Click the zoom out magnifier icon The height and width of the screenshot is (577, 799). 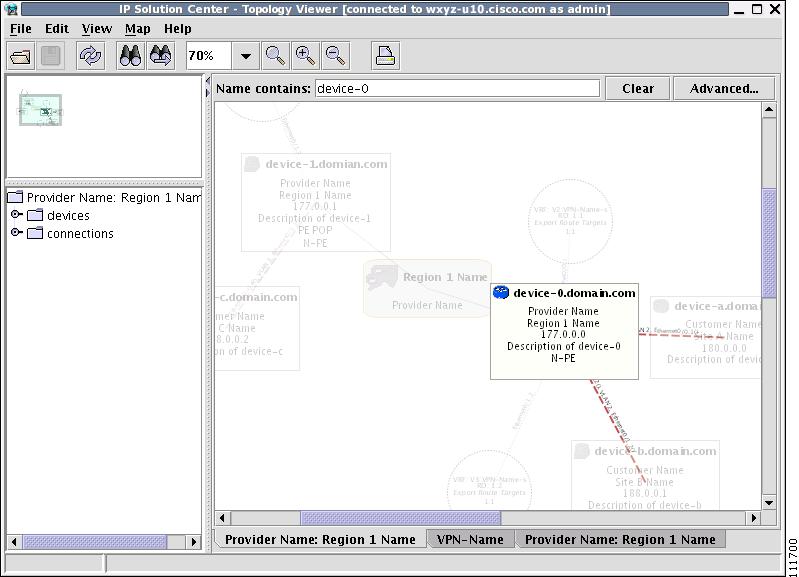tap(335, 56)
